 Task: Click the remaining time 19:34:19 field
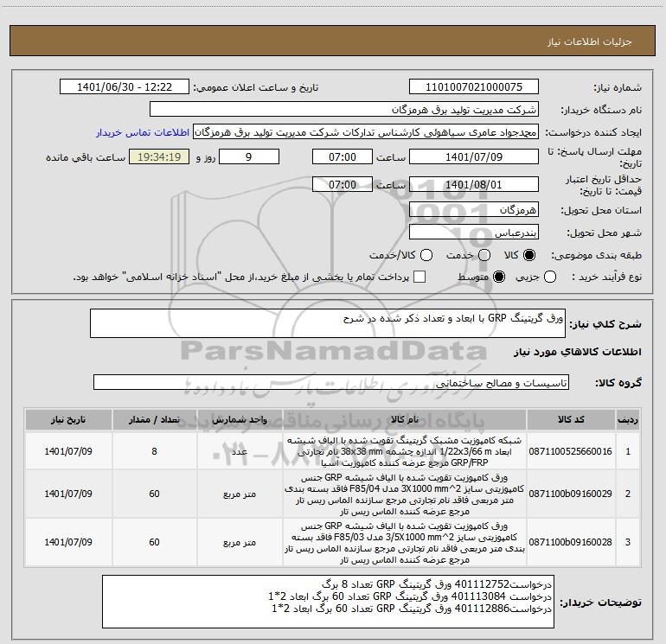tap(159, 156)
